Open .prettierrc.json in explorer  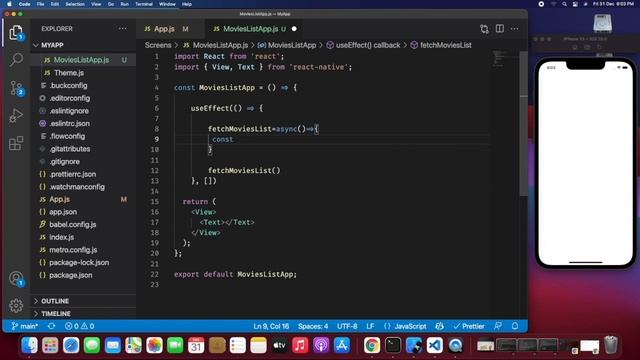[84, 174]
